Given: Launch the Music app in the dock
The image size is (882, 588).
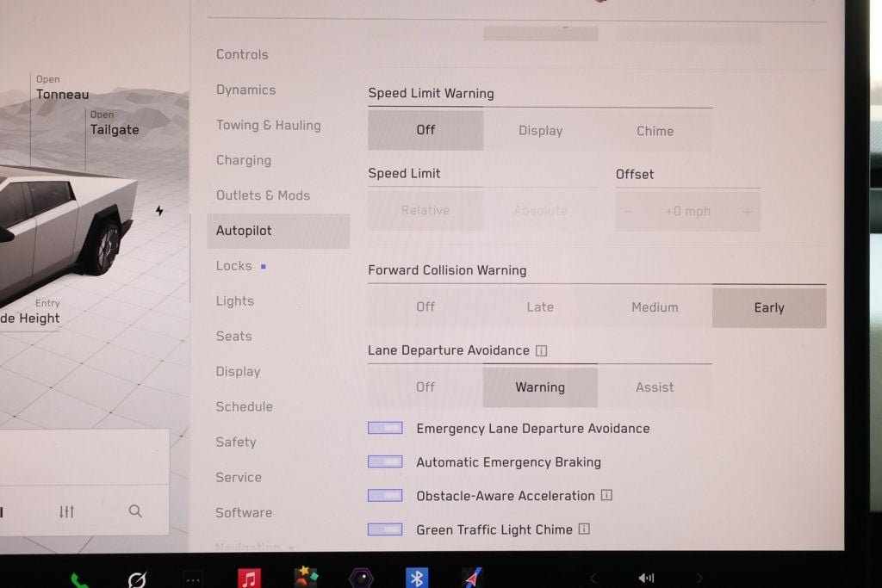Looking at the screenshot, I should (x=249, y=579).
